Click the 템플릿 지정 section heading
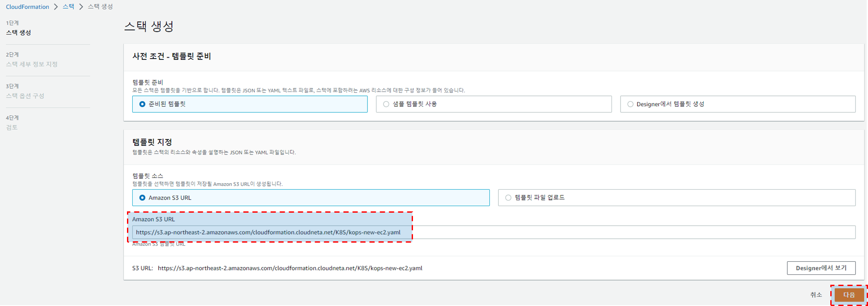This screenshot has height=306, width=868. [x=152, y=142]
